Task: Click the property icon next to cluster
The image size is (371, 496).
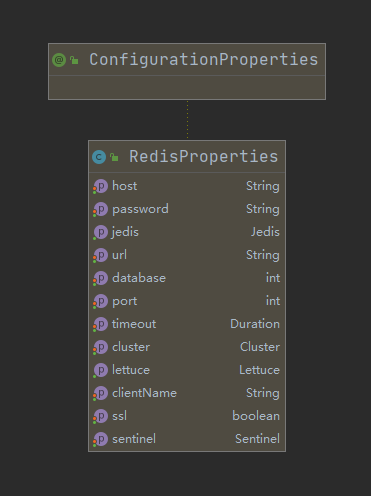Action: 100,347
